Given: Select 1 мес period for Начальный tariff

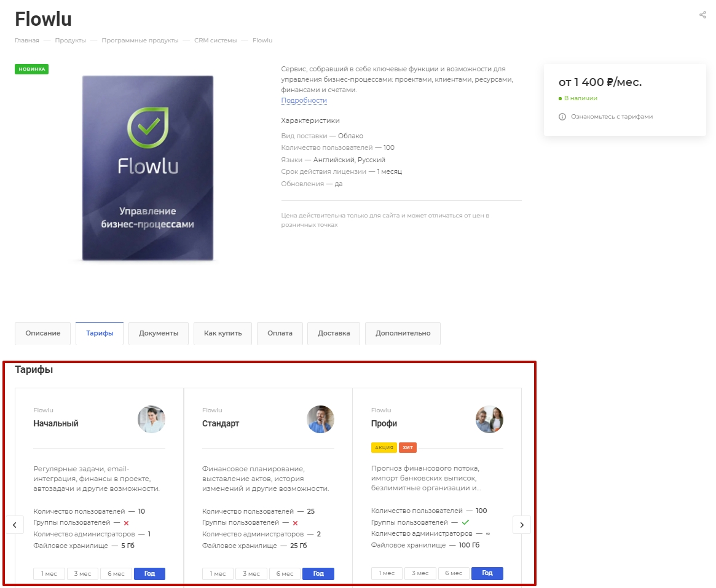Looking at the screenshot, I should click(49, 574).
